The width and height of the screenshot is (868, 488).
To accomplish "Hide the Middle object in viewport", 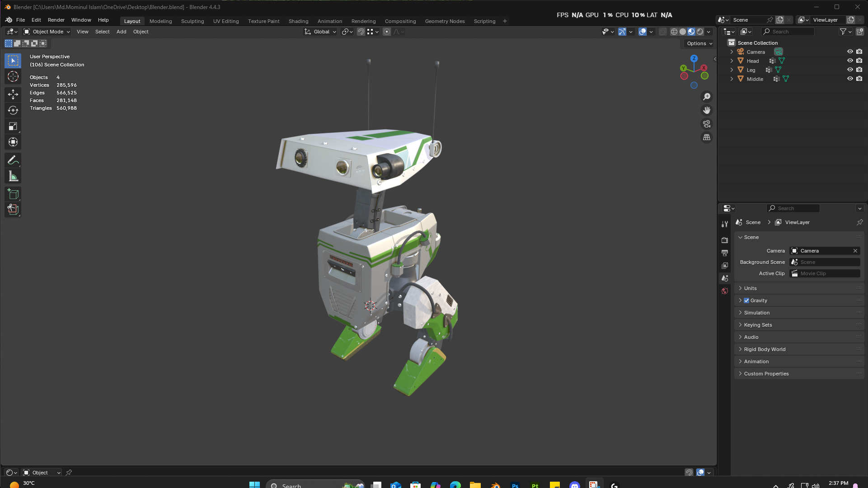I will click(850, 79).
